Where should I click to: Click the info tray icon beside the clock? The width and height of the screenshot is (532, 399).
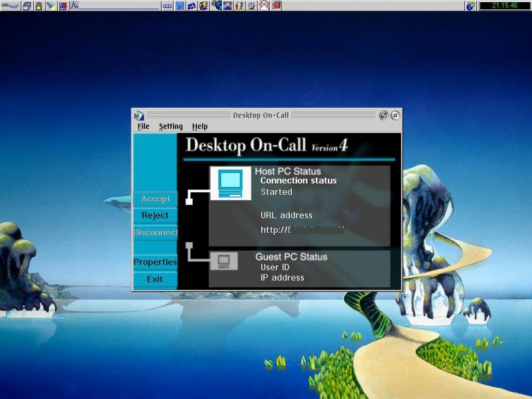[471, 6]
